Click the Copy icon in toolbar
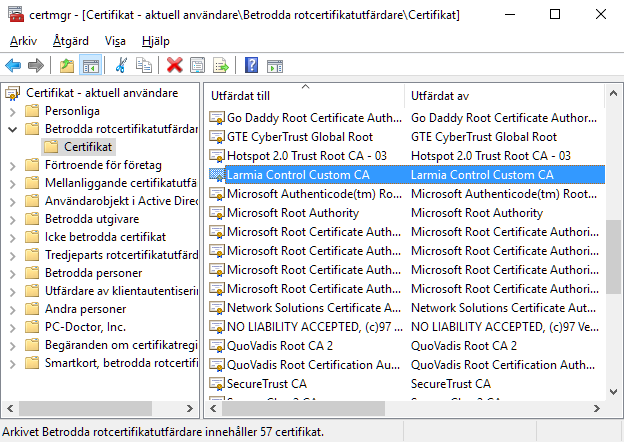This screenshot has height=442, width=624. tap(144, 65)
